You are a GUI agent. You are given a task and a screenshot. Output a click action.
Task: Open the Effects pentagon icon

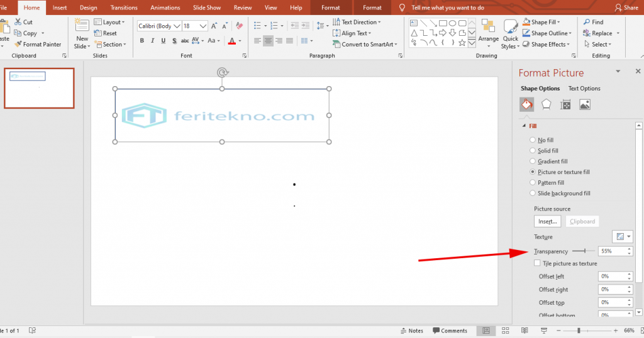click(547, 104)
